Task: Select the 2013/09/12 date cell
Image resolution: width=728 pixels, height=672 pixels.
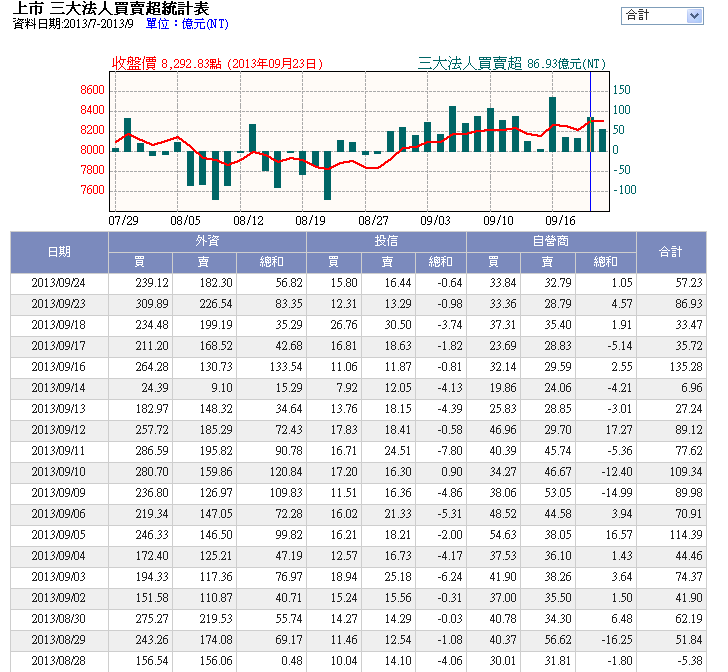Action: (x=59, y=430)
